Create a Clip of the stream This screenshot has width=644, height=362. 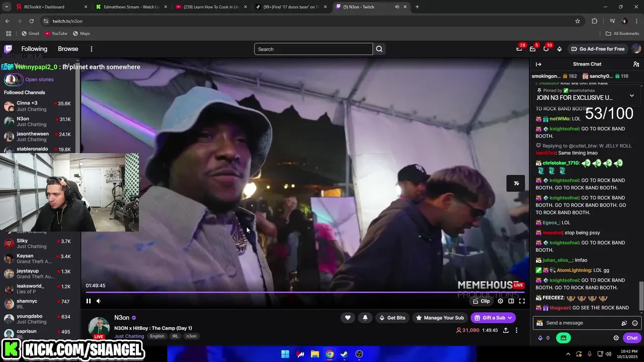pos(481,301)
